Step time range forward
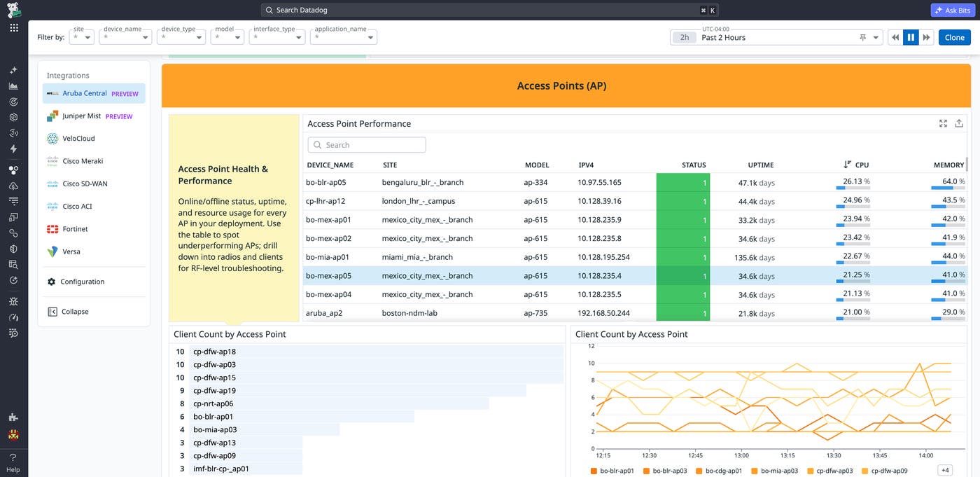This screenshot has height=477, width=980. tap(926, 38)
